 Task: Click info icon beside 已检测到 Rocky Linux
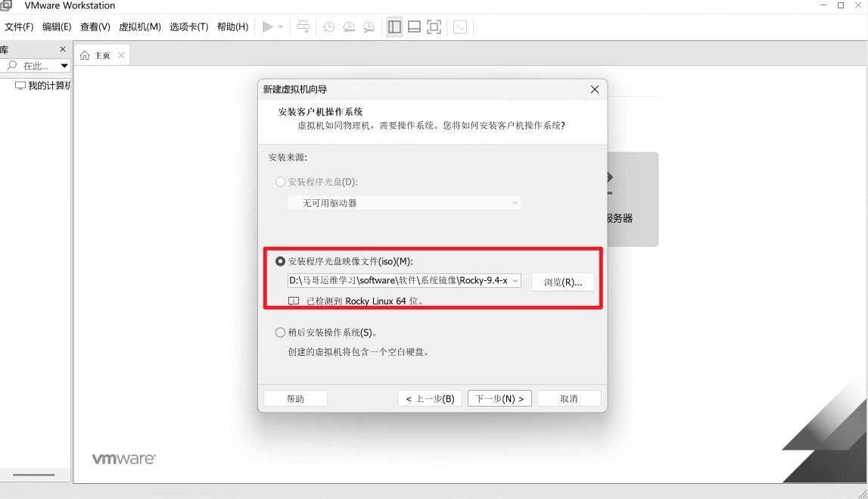(294, 301)
